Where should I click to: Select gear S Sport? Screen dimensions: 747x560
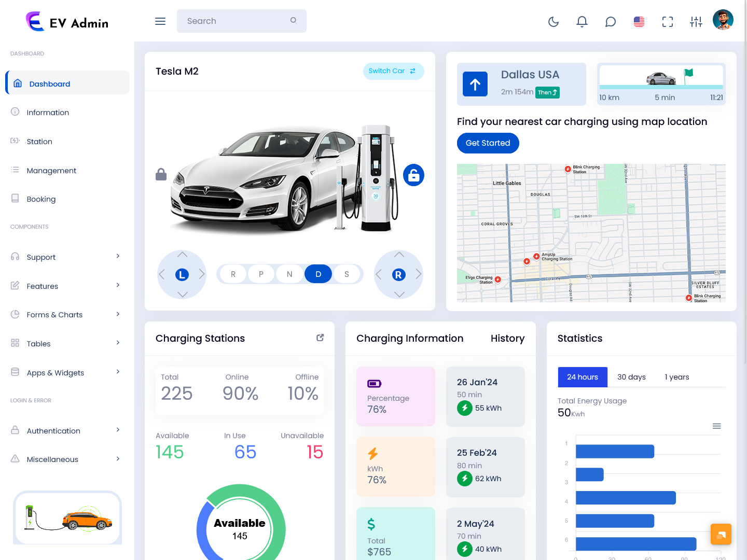coord(347,274)
